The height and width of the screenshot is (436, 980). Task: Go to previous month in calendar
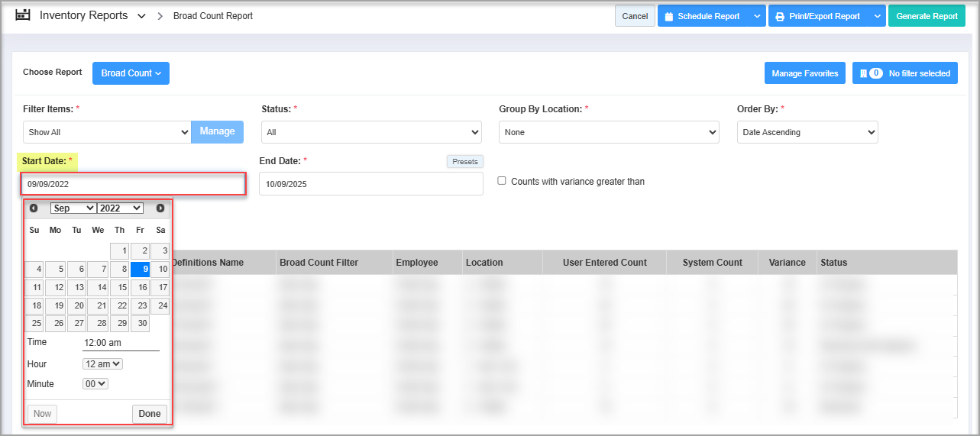tap(34, 208)
